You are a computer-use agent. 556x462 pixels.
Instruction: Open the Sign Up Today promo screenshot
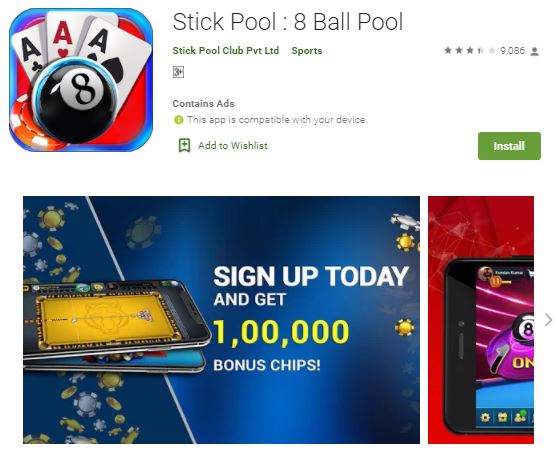point(221,320)
